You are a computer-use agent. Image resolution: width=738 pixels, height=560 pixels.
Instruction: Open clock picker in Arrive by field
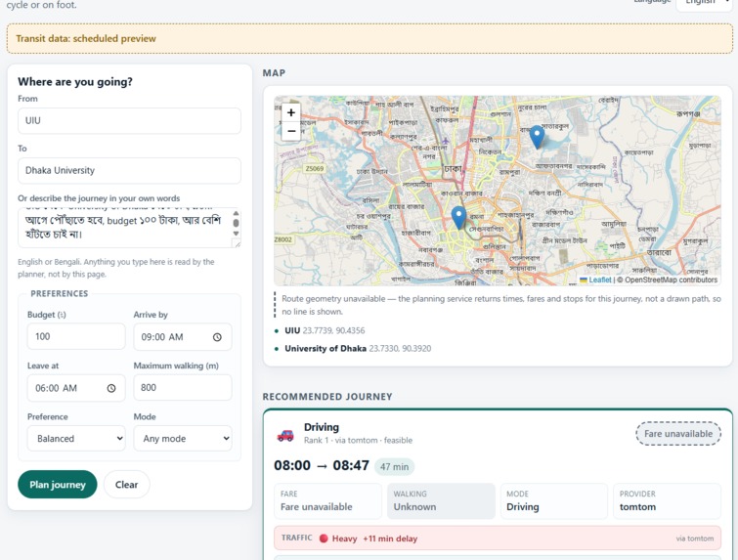tap(217, 337)
